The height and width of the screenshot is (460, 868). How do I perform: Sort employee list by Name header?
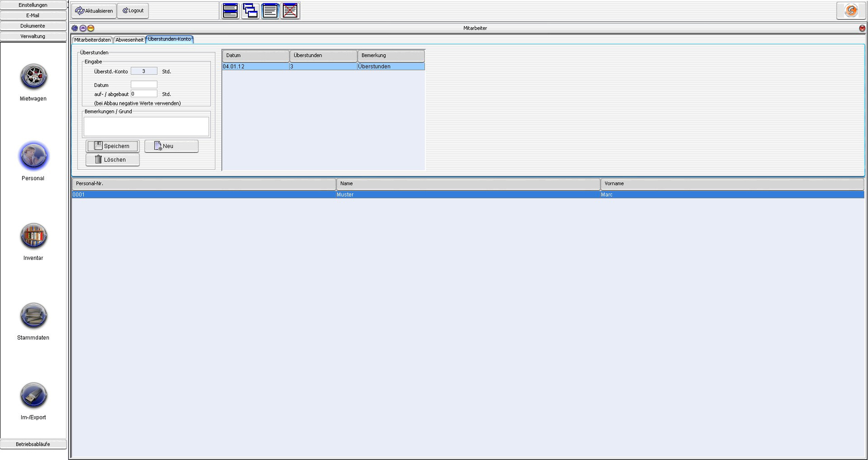(x=468, y=184)
